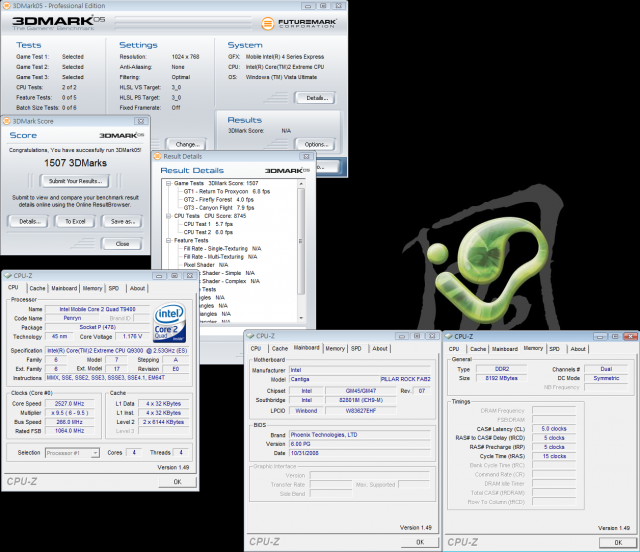
Task: Minimize the left CPU-Z window
Action: pyautogui.click(x=159, y=276)
